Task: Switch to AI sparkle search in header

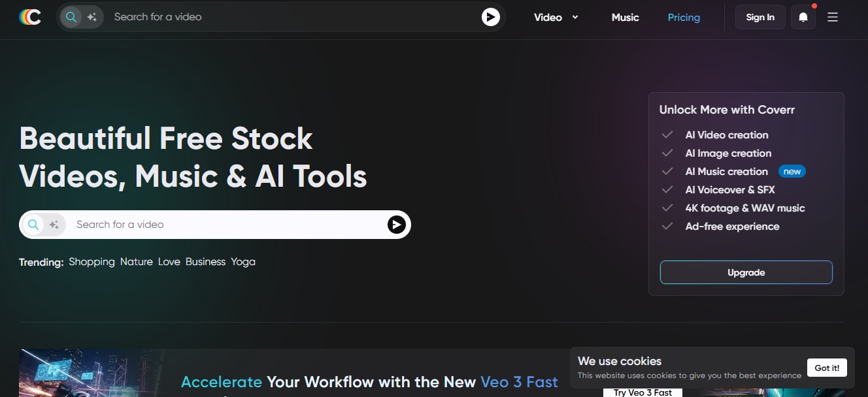Action: [x=92, y=17]
